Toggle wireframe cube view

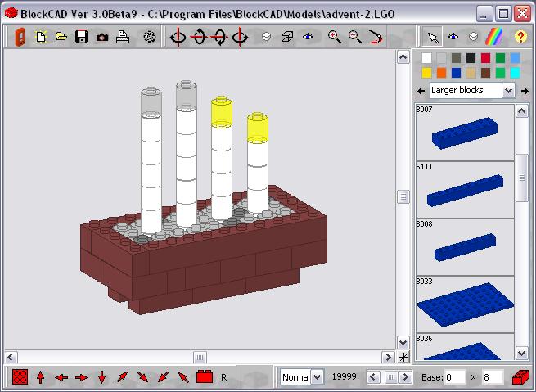[x=286, y=37]
